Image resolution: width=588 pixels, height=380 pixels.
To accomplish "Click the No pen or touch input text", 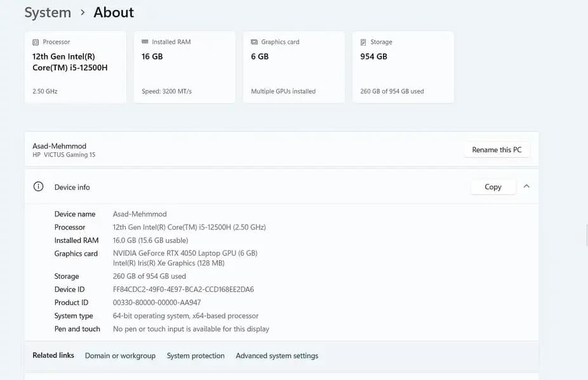I will (x=191, y=329).
